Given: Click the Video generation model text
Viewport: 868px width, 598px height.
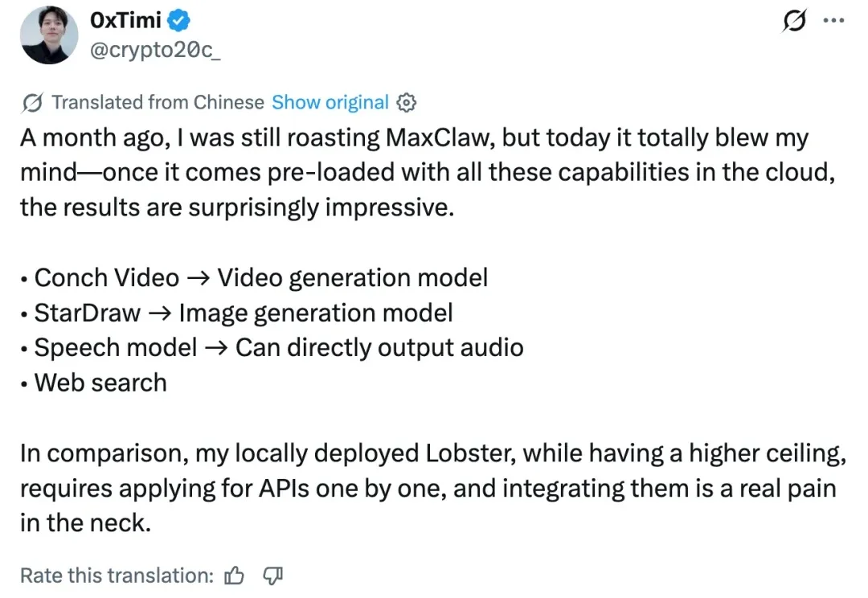Looking at the screenshot, I should (x=353, y=278).
